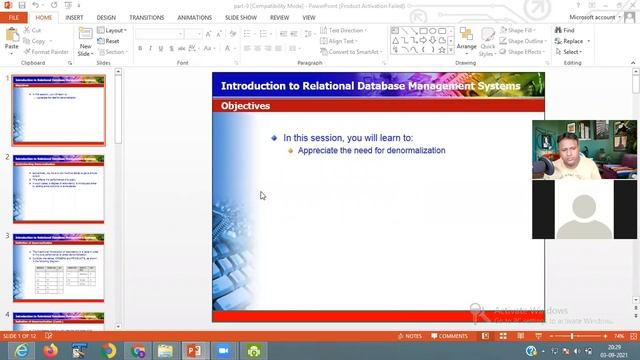Select the Format Painter tool
This screenshot has width=640, height=360.
pos(46,52)
